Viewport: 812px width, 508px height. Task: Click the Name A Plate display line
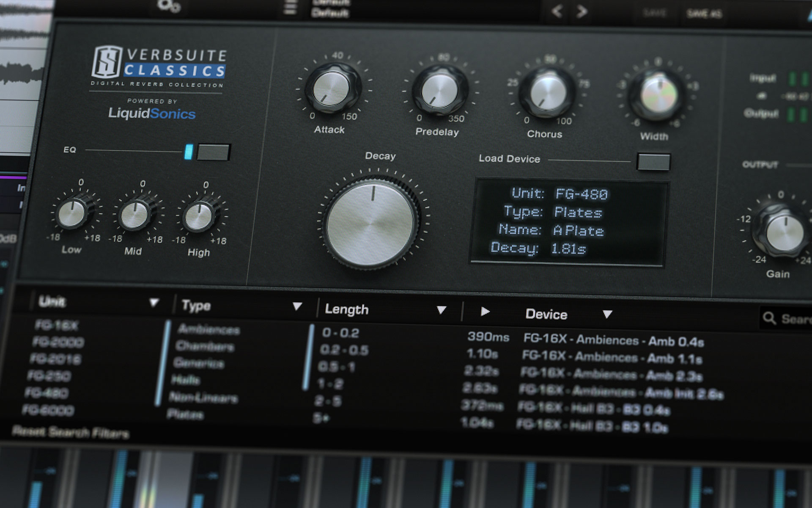pos(551,230)
